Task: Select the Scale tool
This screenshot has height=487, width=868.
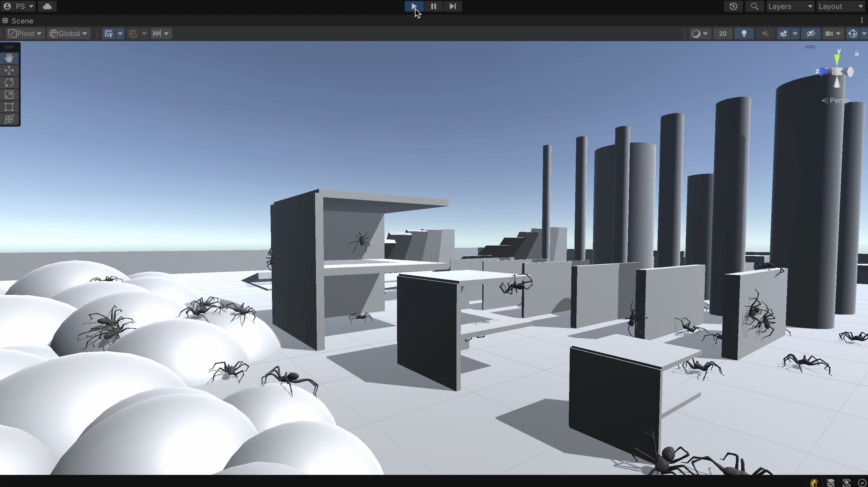Action: (x=9, y=95)
